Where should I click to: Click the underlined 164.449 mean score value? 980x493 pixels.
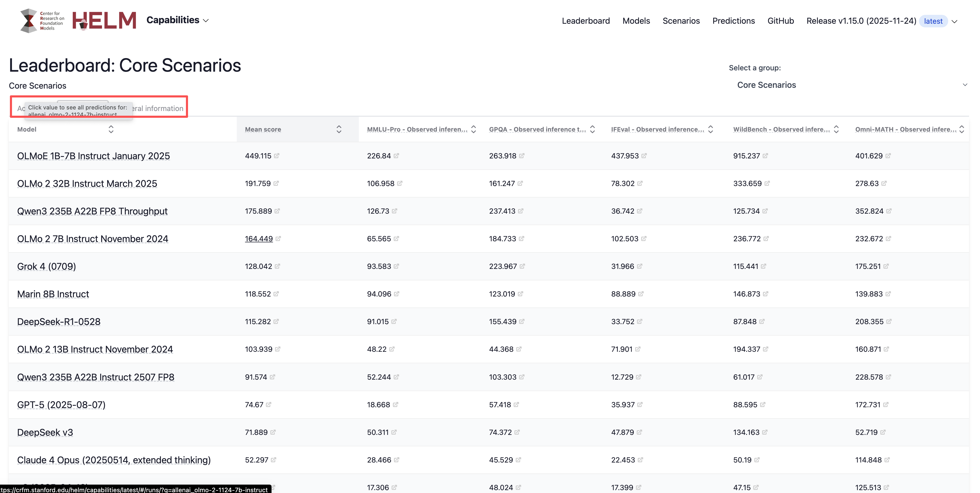coord(259,239)
